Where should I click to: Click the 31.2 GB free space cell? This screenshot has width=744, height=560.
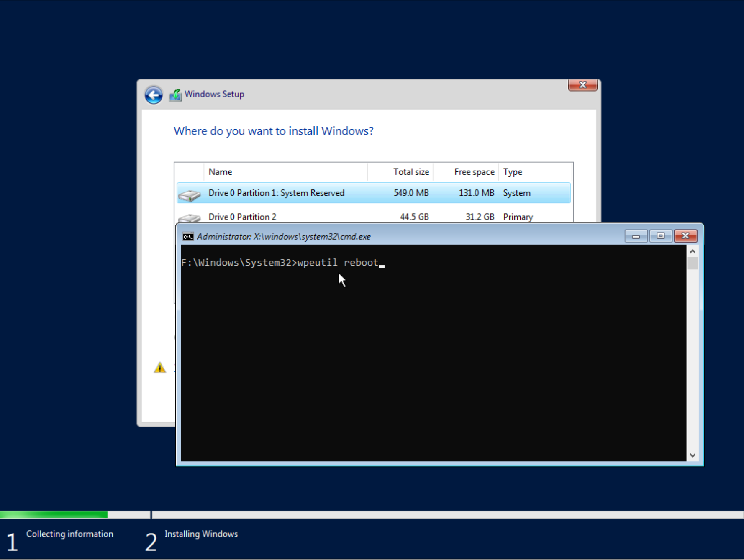(x=480, y=217)
